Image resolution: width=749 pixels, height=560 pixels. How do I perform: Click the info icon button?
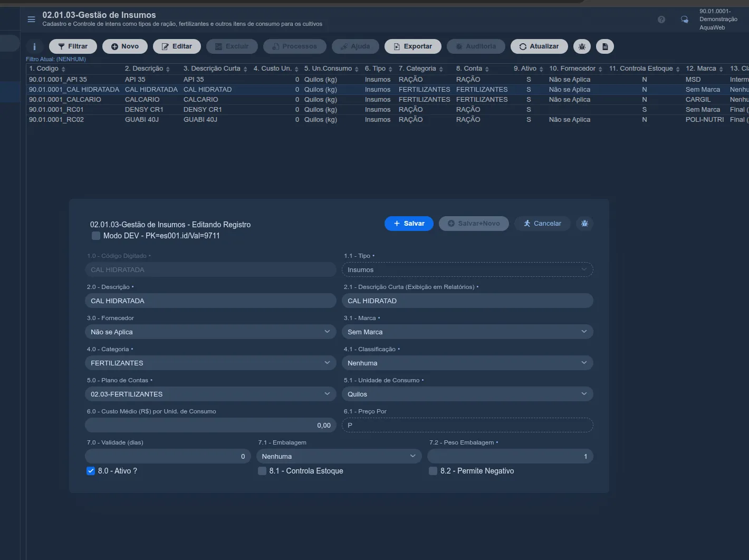click(34, 46)
